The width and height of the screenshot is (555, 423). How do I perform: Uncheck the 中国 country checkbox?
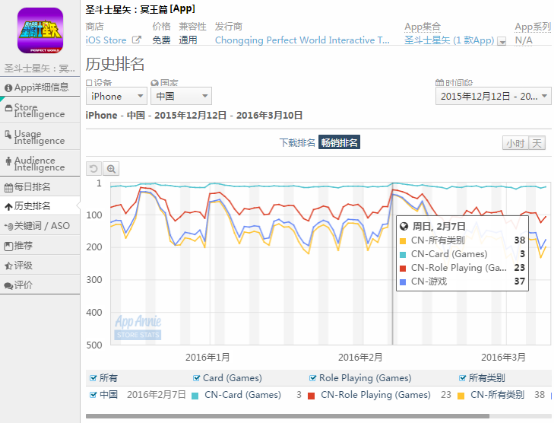click(93, 394)
